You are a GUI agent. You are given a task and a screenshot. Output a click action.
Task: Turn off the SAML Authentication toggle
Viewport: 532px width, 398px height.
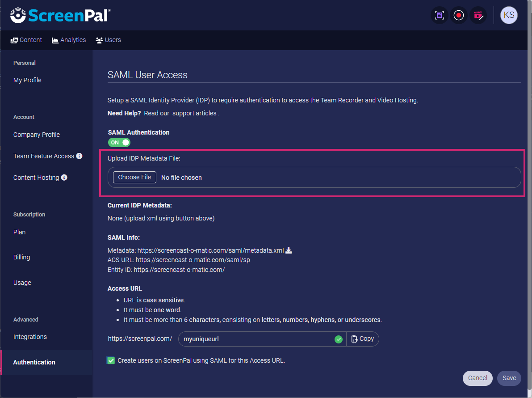[119, 142]
